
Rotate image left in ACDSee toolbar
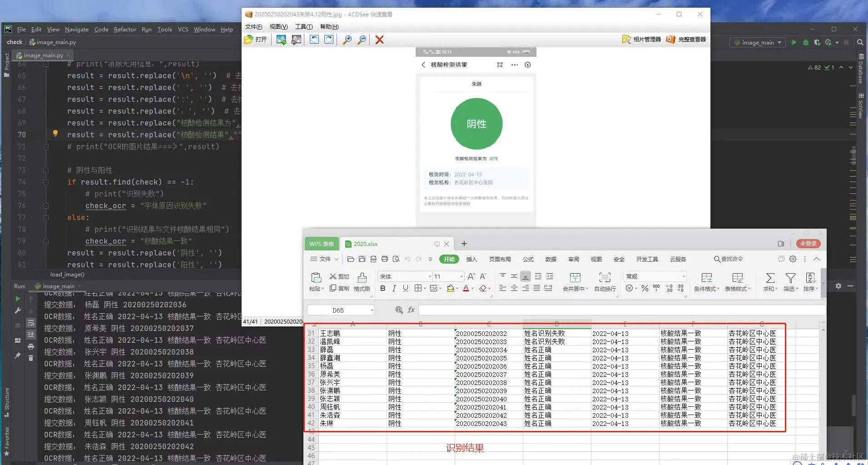pos(314,40)
